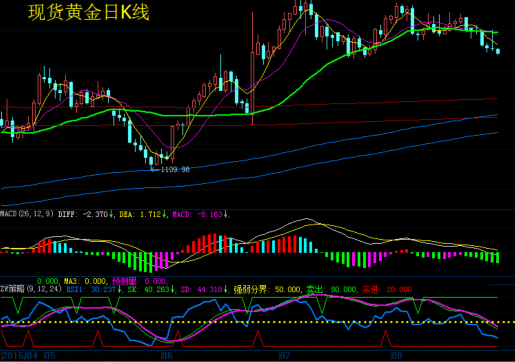515x362 pixels.
Task: Click the 强弱分界 50.000 label
Action: tap(267, 289)
